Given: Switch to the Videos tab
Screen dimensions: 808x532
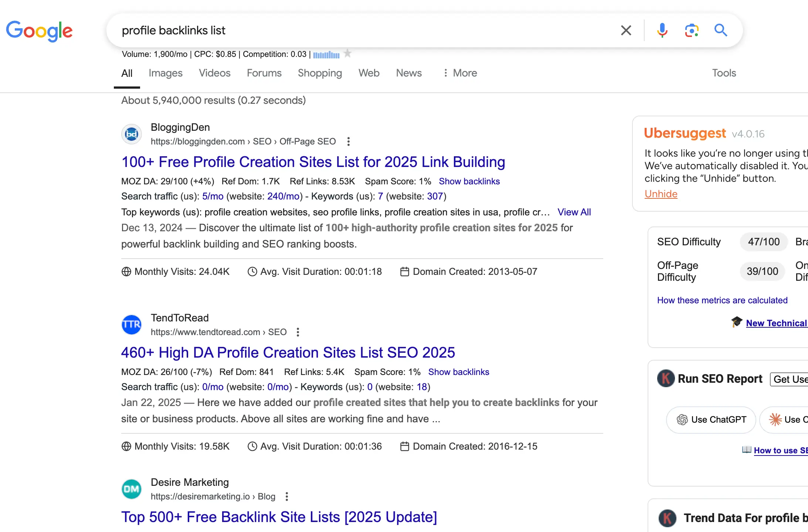Looking at the screenshot, I should tap(215, 73).
